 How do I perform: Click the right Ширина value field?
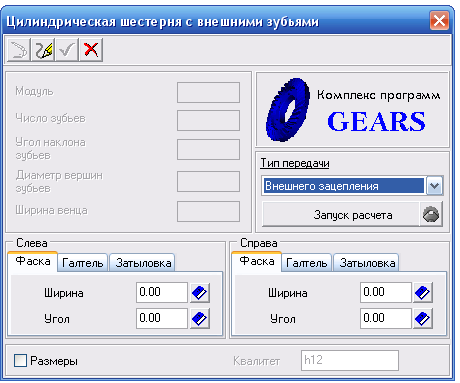(x=386, y=292)
